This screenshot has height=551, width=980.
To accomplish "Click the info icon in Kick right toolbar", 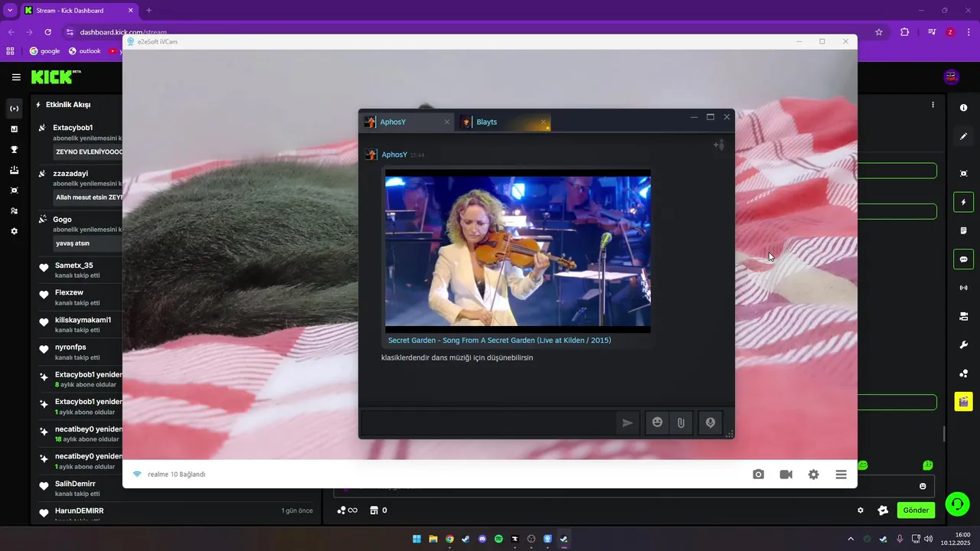I will (x=963, y=108).
